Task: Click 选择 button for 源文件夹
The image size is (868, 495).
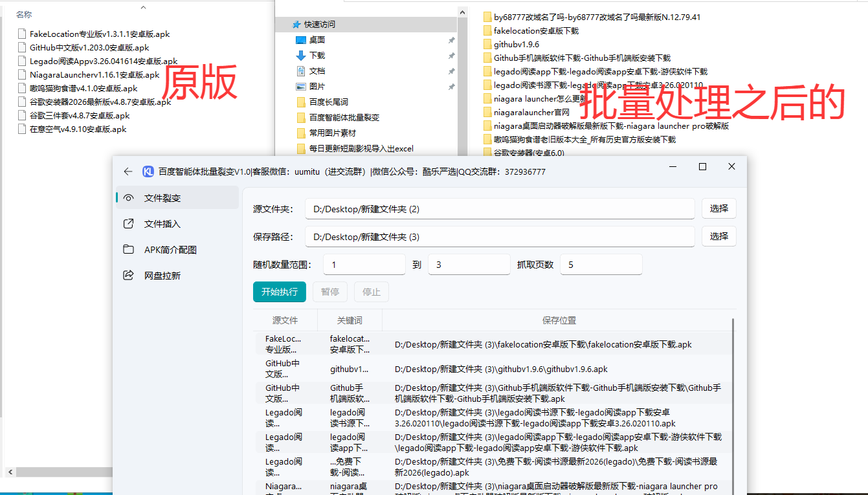Action: [x=719, y=208]
